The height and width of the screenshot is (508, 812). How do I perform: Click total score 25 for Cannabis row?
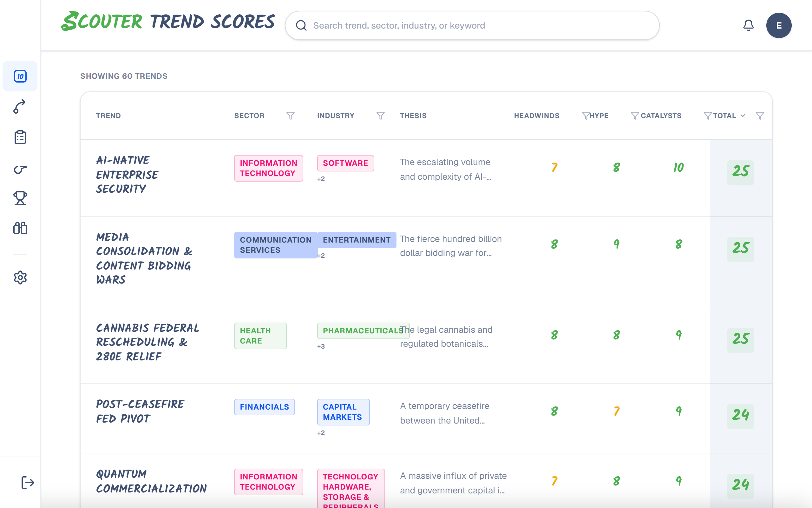coord(741,340)
